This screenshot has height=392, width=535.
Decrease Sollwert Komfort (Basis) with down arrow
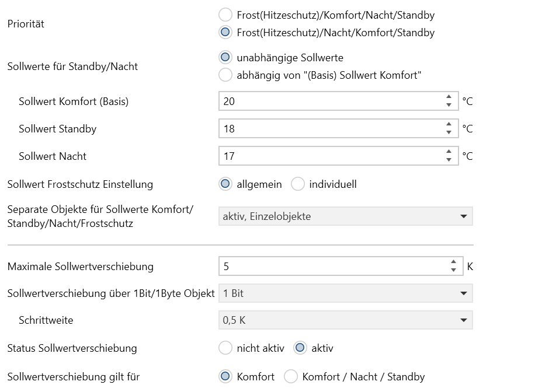[x=449, y=105]
